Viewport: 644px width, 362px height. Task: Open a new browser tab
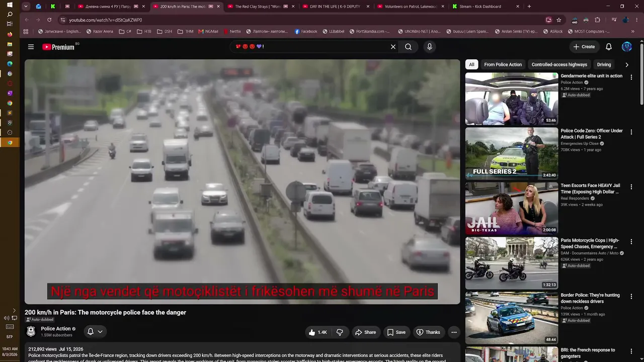(x=529, y=7)
